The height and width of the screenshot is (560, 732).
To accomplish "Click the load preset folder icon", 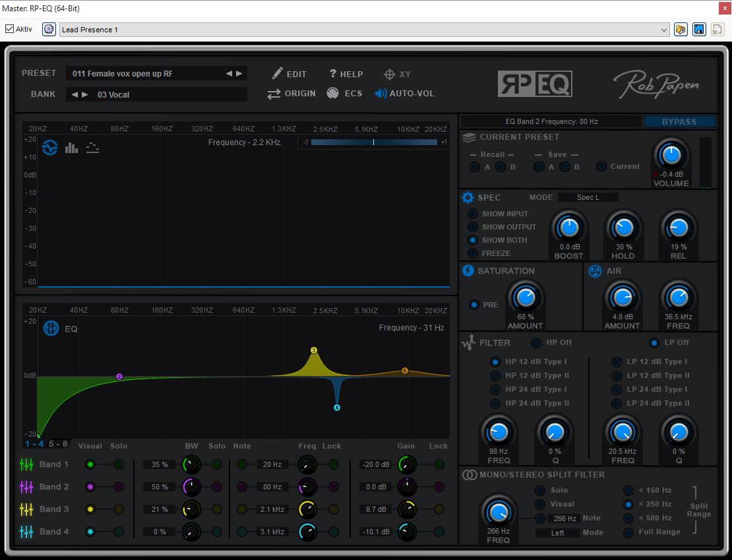I will coord(681,30).
